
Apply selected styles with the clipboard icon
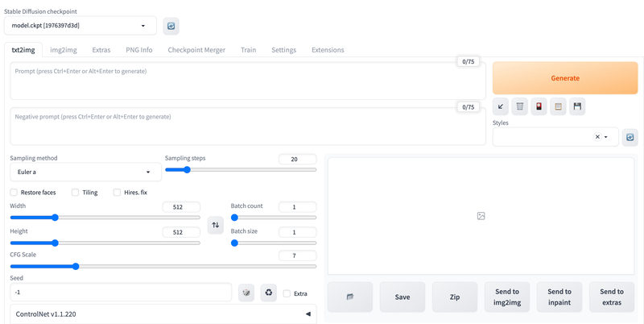pos(558,106)
